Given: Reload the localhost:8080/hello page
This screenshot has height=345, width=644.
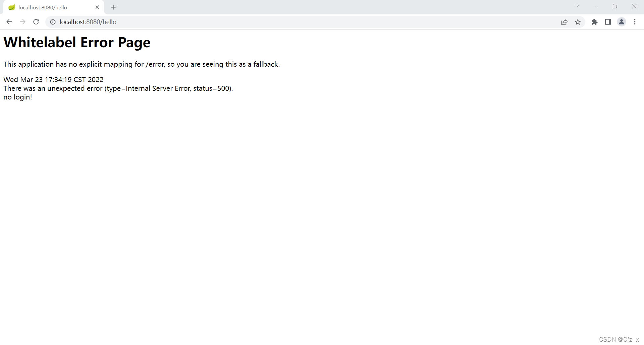Looking at the screenshot, I should point(36,22).
